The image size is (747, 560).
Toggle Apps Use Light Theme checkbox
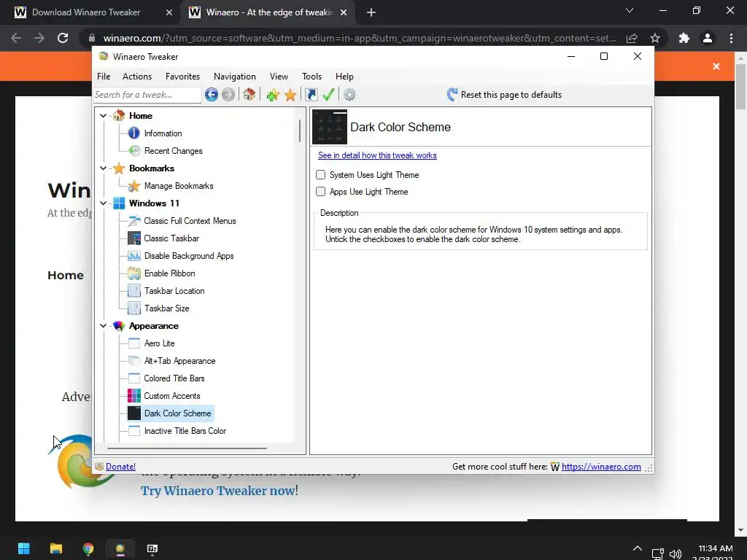point(321,192)
